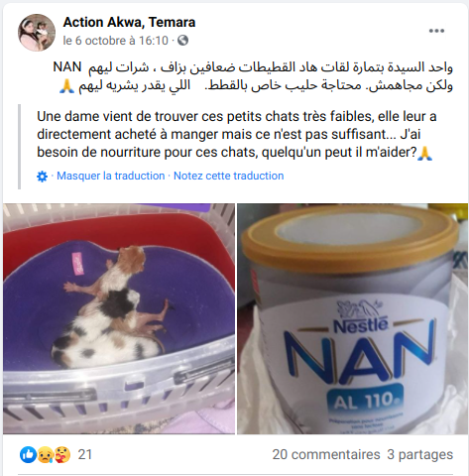This screenshot has height=476, width=469.
Task: Click the praying hands emoji in translation
Action: coord(425,153)
